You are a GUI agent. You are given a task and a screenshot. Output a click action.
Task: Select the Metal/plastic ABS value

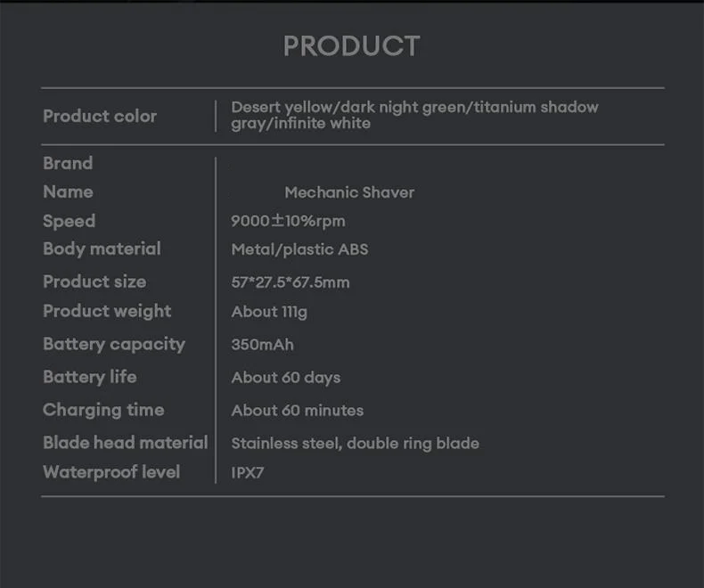[x=299, y=249]
